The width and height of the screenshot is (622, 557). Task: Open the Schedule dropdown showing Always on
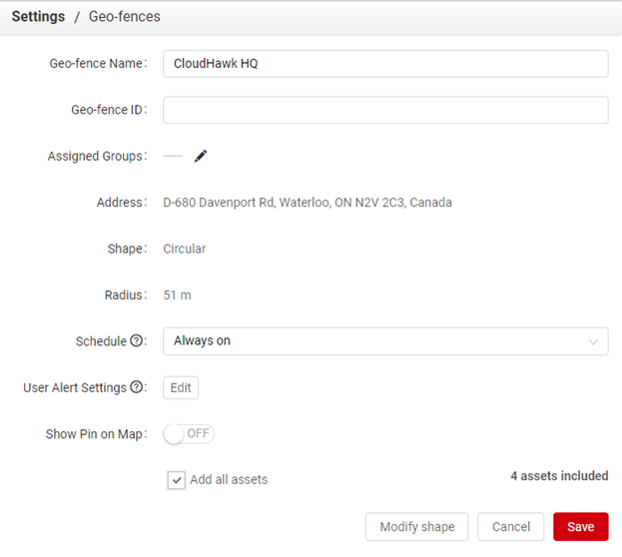point(385,341)
